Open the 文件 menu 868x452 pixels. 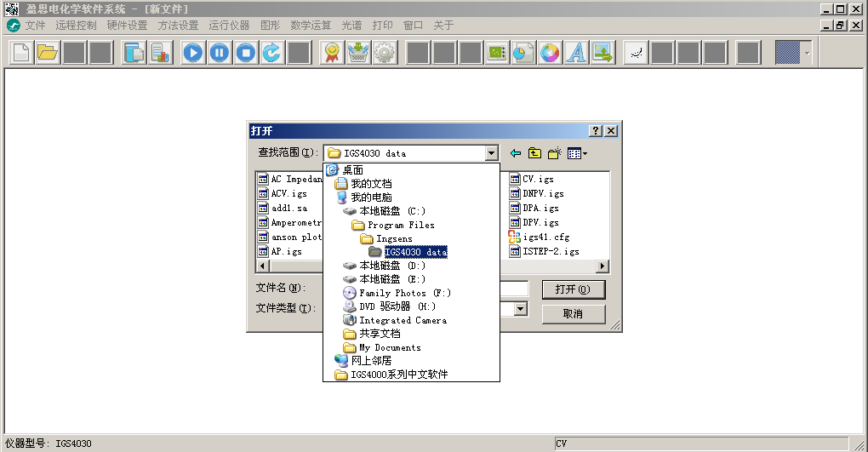coord(35,26)
